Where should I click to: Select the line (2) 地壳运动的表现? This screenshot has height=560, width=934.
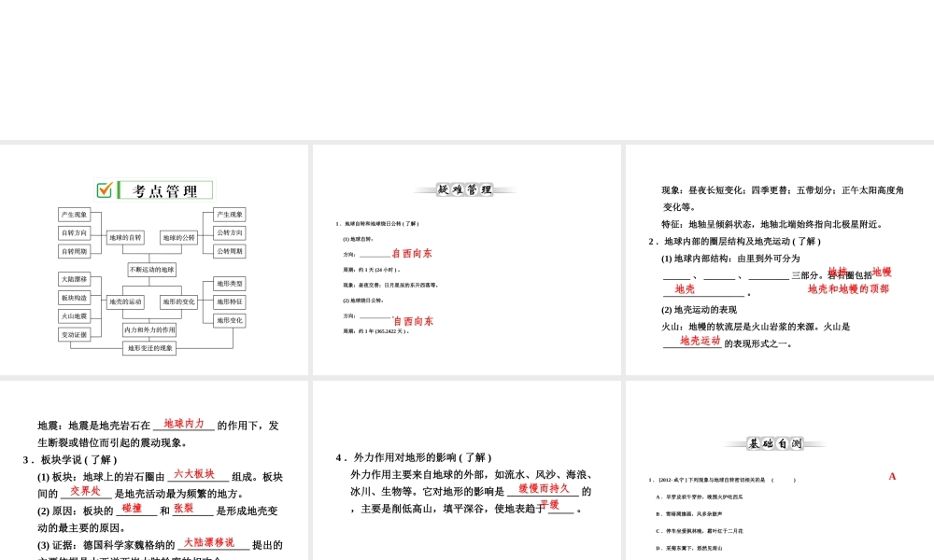click(x=700, y=310)
